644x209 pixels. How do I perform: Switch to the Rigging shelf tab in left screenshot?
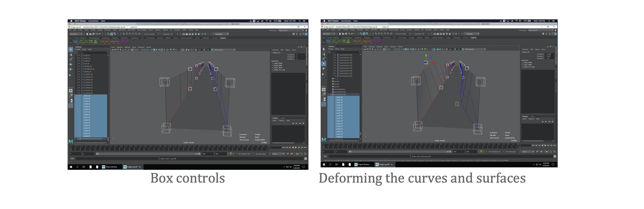click(x=115, y=38)
